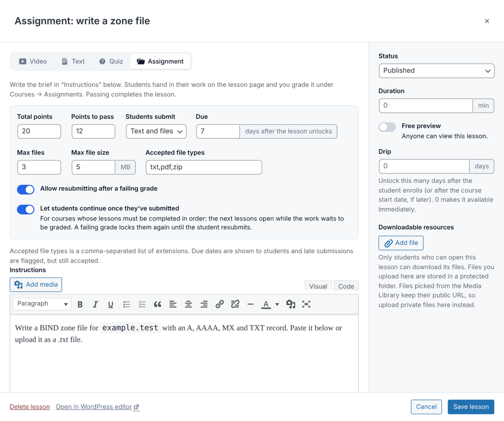504x421 pixels.
Task: Enter fullscreen editor mode
Action: tap(306, 304)
